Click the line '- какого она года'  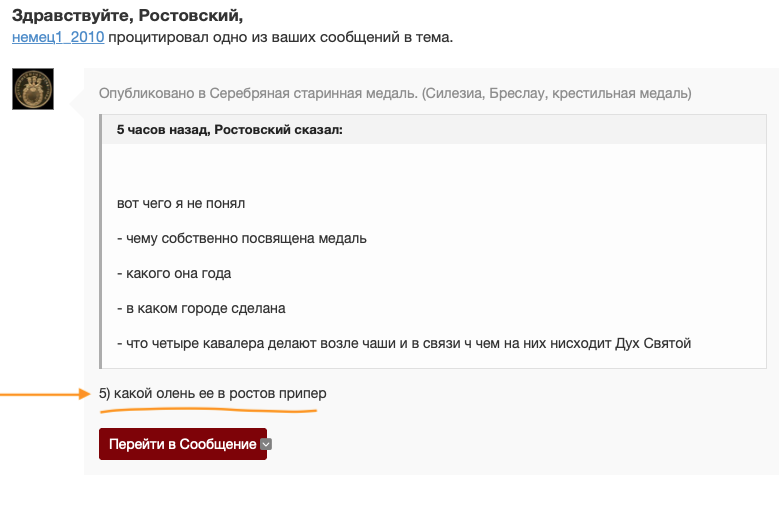[174, 274]
